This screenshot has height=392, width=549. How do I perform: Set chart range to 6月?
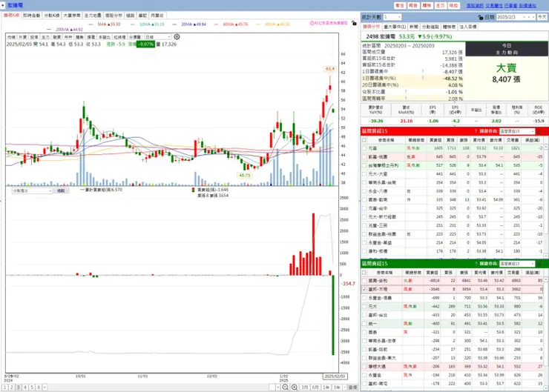[x=315, y=388]
